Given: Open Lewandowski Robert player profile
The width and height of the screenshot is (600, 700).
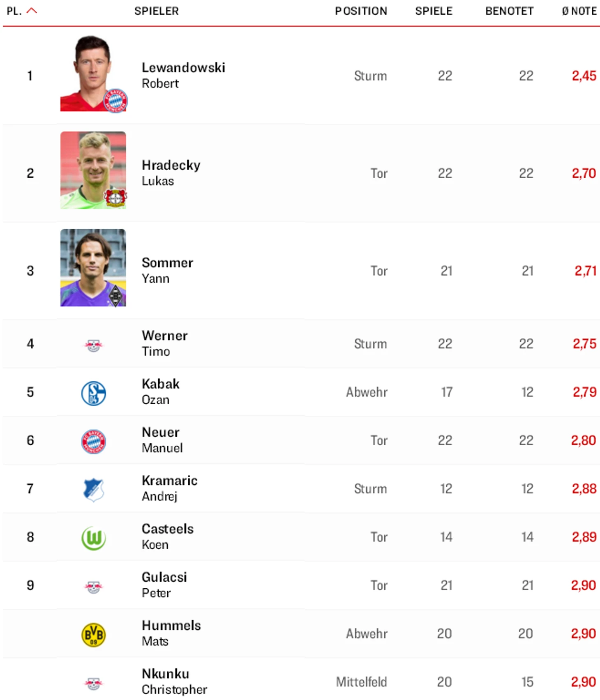Looking at the screenshot, I should 183,75.
